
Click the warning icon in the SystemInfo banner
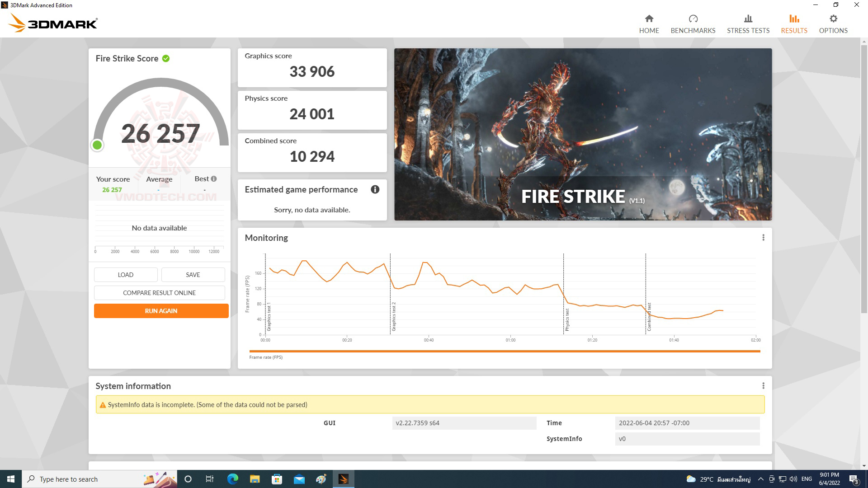tap(103, 404)
